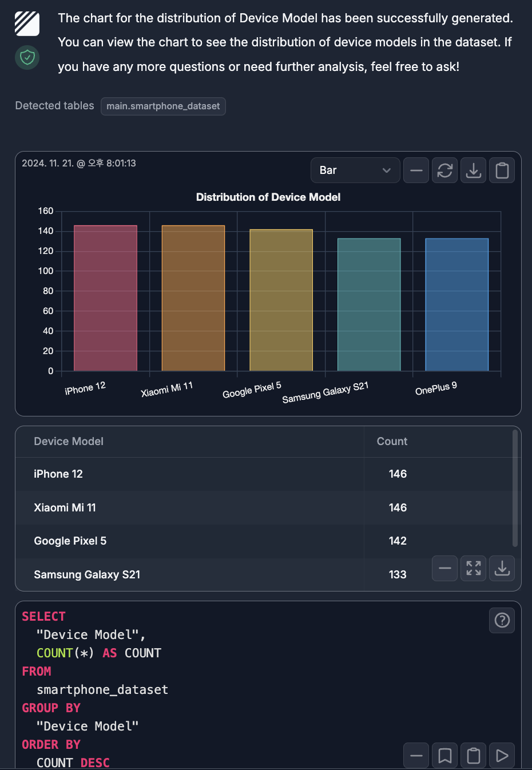
Task: Download the table data
Action: coord(502,569)
